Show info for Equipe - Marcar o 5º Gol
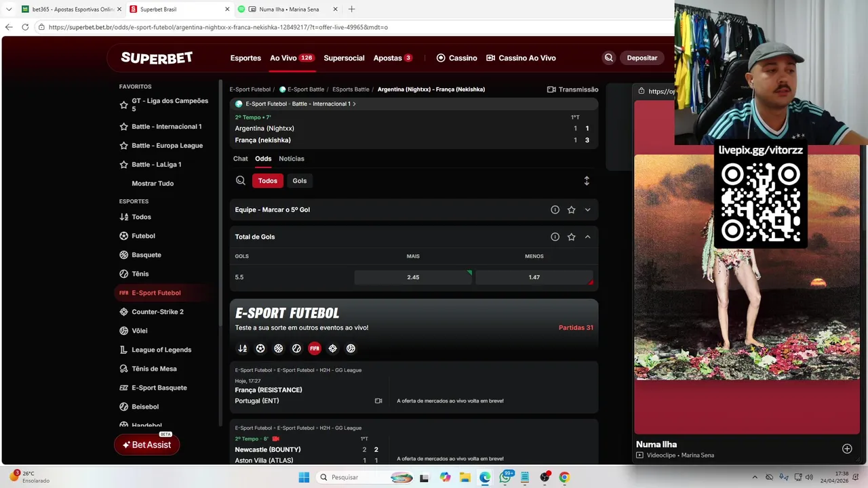Image resolution: width=868 pixels, height=488 pixels. (x=555, y=210)
